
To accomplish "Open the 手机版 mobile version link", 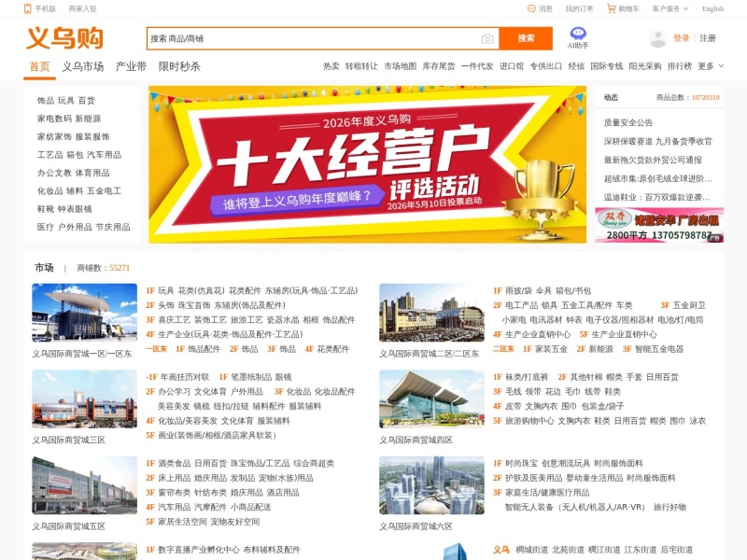I will (40, 8).
